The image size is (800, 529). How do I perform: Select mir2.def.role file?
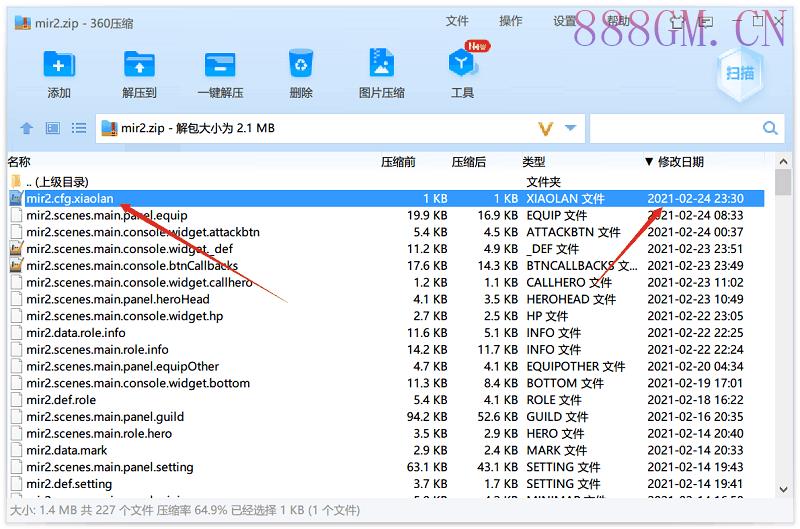pyautogui.click(x=386, y=399)
